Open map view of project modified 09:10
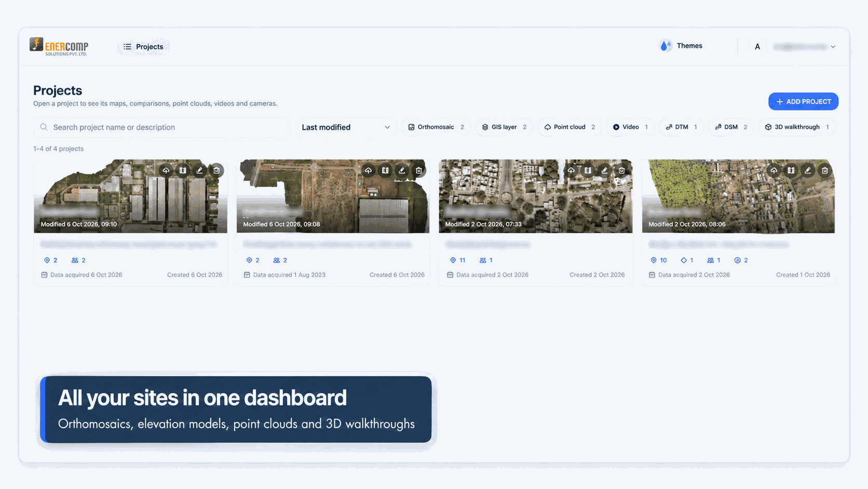Viewport: 868px width, 489px height. 183,170
